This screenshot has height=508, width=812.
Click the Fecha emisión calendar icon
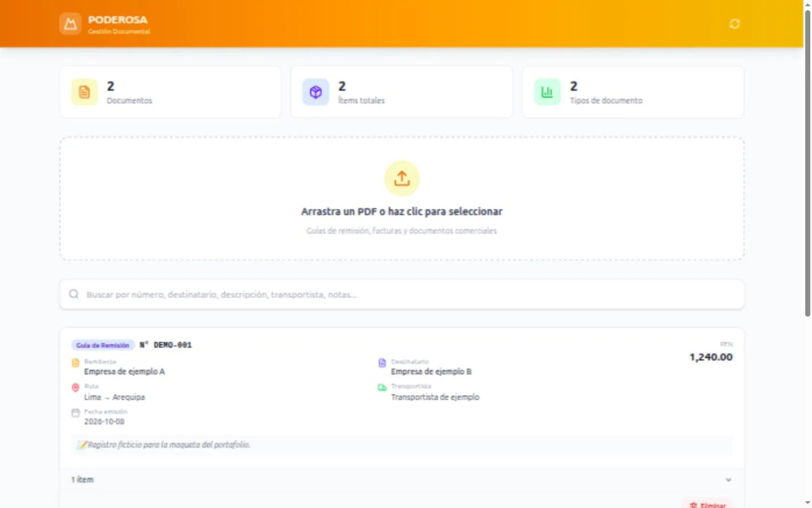click(x=75, y=413)
